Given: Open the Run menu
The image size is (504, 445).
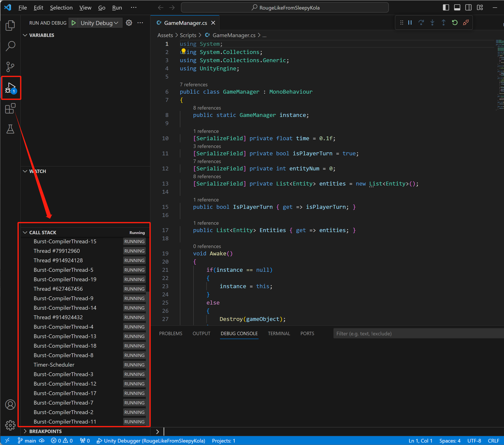Looking at the screenshot, I should 117,7.
